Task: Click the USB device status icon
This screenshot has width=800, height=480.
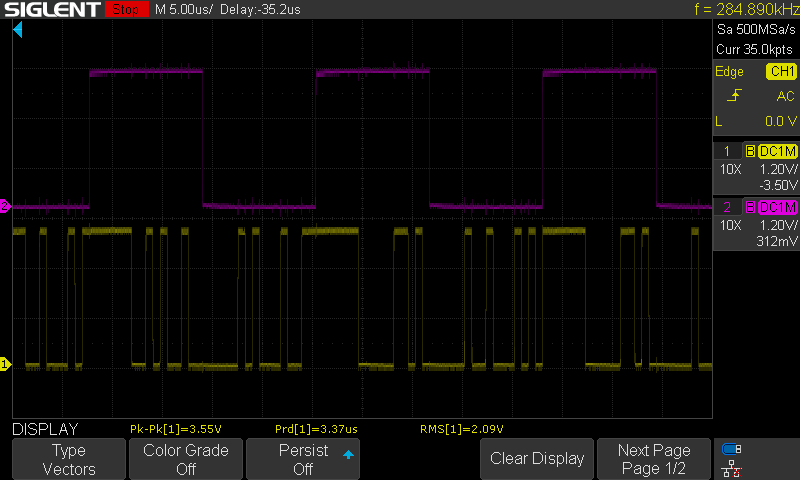Action: click(732, 449)
